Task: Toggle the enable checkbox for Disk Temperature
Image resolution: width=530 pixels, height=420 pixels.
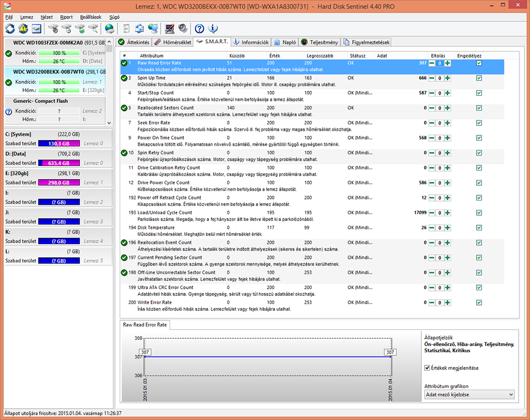Action: tap(479, 227)
